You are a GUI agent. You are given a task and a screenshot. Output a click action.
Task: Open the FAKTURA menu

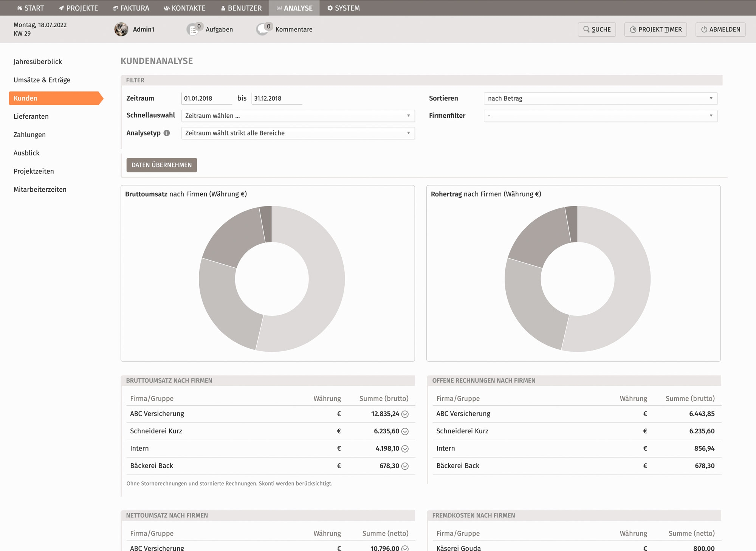click(131, 8)
